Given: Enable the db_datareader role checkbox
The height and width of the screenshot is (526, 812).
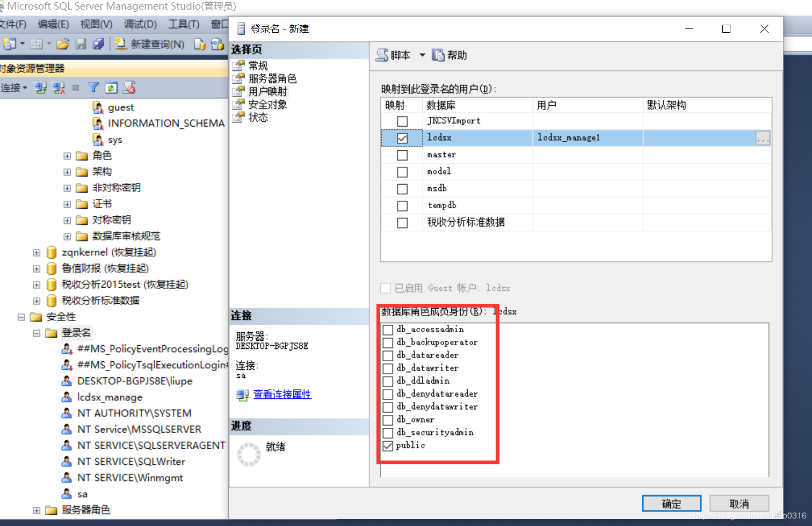Looking at the screenshot, I should pos(388,355).
